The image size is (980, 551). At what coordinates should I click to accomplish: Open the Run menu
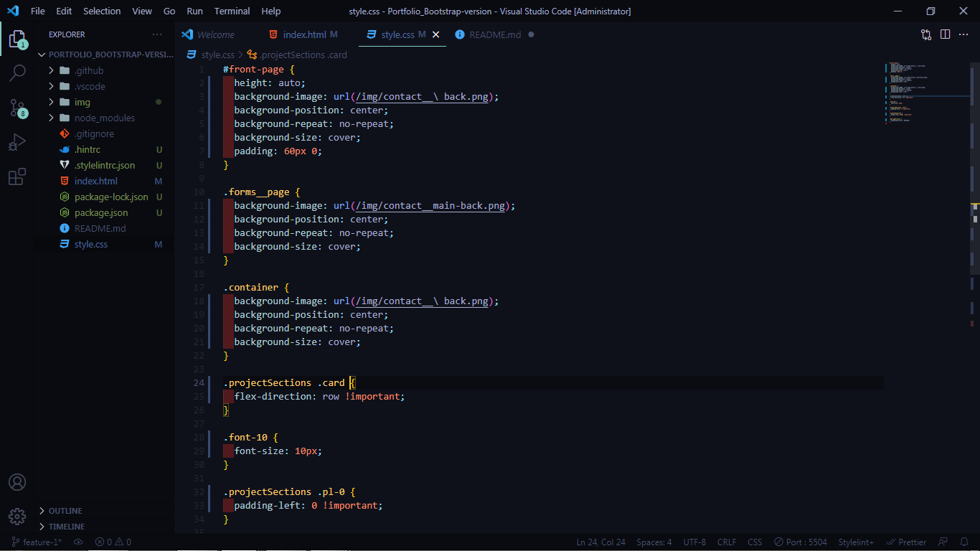coord(194,11)
